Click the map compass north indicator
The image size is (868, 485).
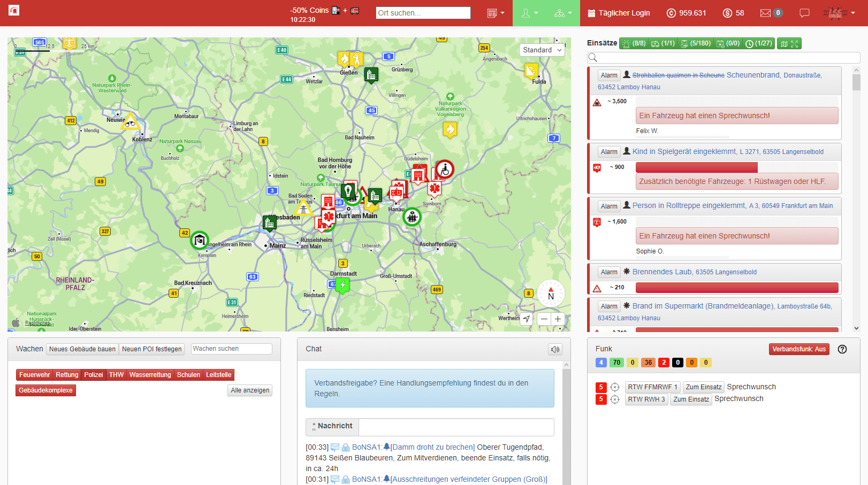pos(551,293)
